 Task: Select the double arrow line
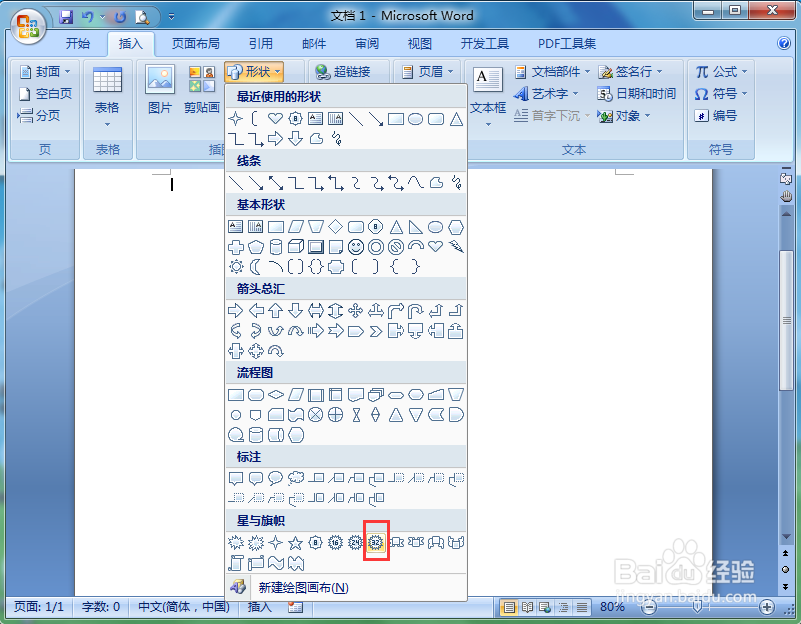[276, 183]
